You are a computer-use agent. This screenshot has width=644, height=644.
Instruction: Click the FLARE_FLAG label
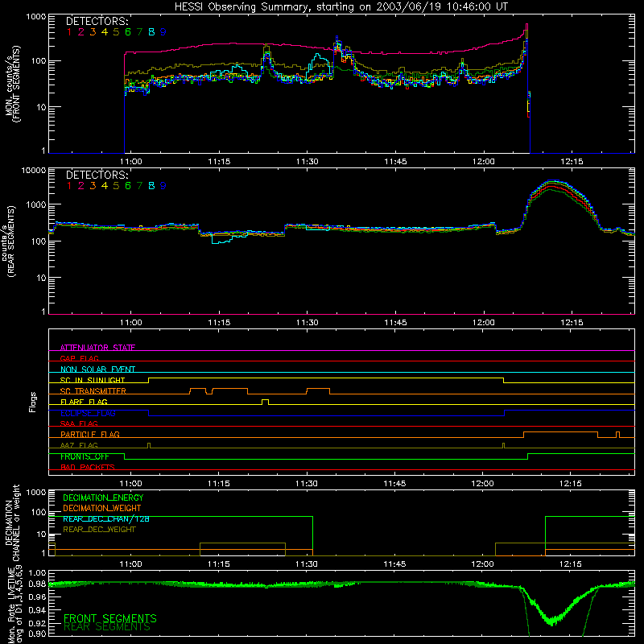click(84, 402)
